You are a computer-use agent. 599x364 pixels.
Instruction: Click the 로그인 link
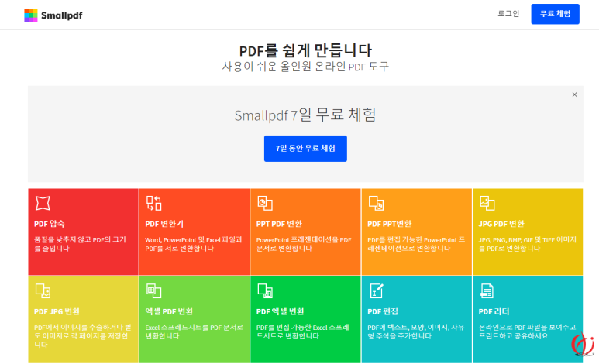508,14
